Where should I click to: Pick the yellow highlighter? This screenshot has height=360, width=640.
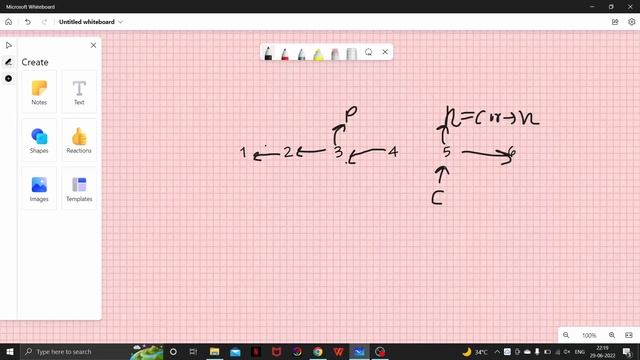click(x=318, y=53)
